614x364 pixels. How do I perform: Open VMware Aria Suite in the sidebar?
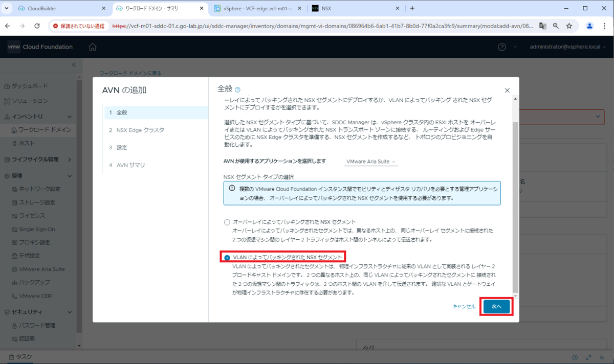pos(41,269)
